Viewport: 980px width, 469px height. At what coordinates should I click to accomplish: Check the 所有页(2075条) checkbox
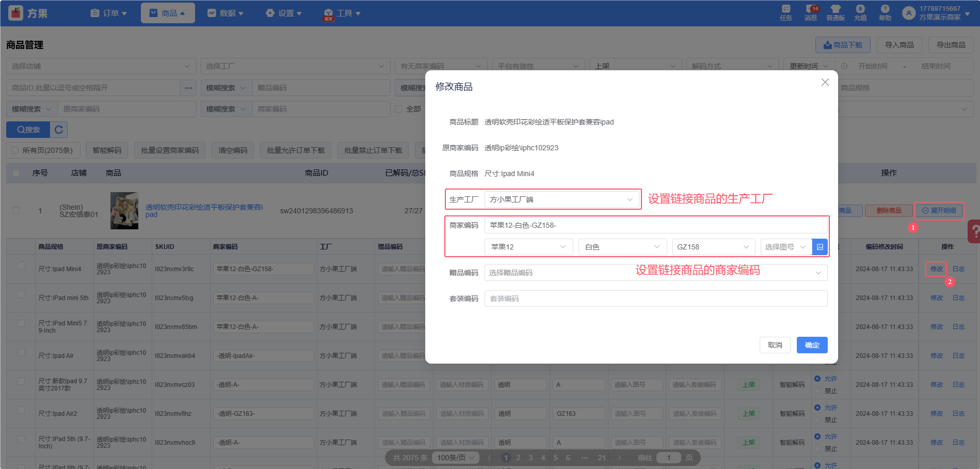[15, 150]
